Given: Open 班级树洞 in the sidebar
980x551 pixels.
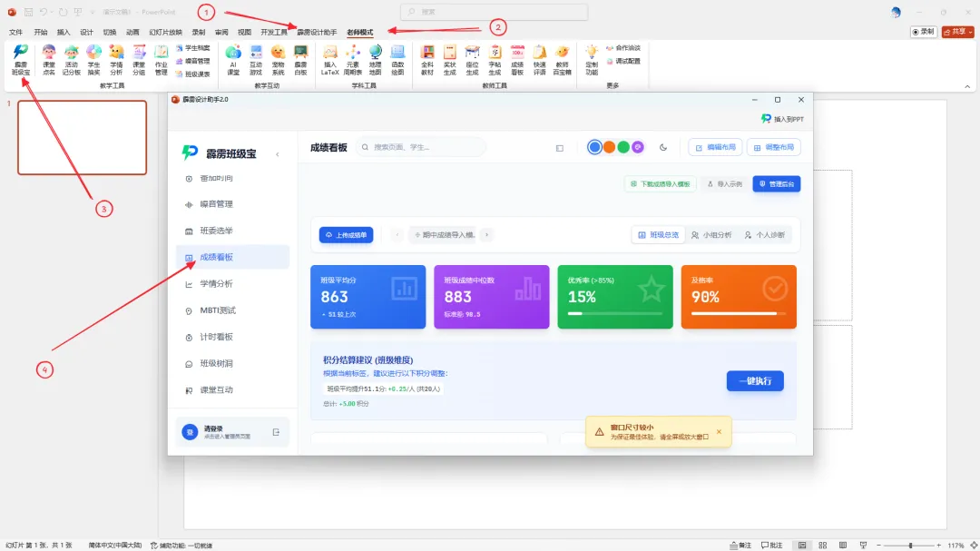Looking at the screenshot, I should pyautogui.click(x=232, y=363).
